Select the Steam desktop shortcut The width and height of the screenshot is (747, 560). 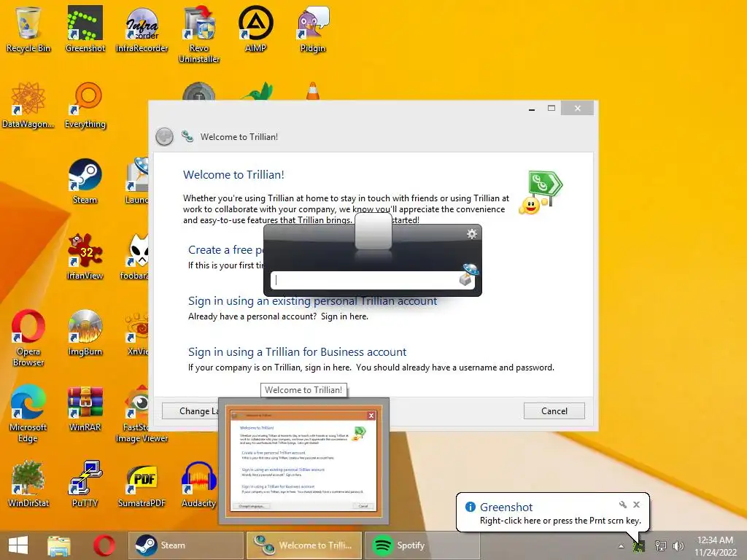[85, 182]
